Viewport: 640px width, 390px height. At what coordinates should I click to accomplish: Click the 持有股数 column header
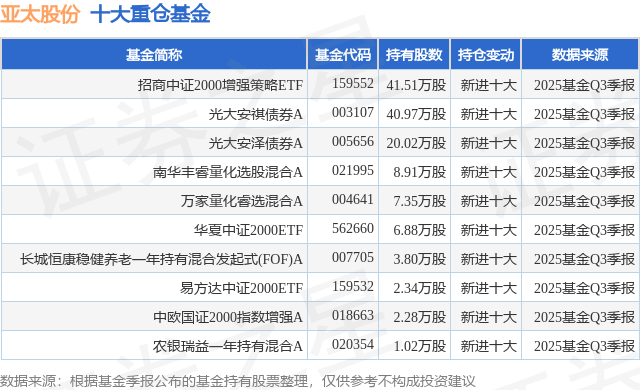[414, 55]
